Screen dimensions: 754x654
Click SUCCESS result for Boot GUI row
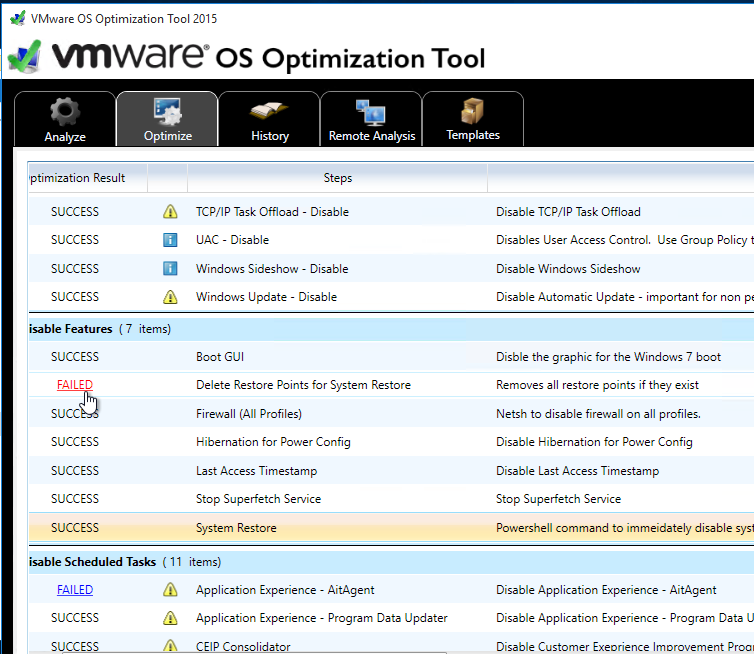pyautogui.click(x=75, y=357)
